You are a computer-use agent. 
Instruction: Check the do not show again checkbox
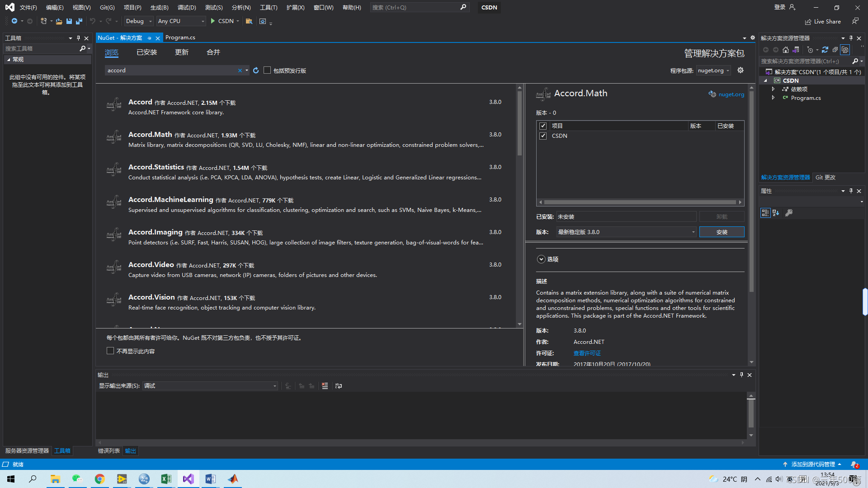110,351
